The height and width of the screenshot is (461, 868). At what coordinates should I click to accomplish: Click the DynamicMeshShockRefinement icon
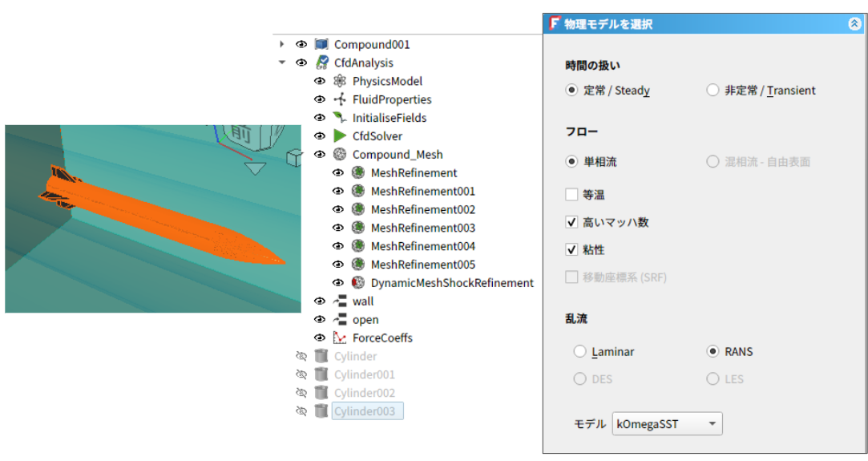[x=357, y=283]
